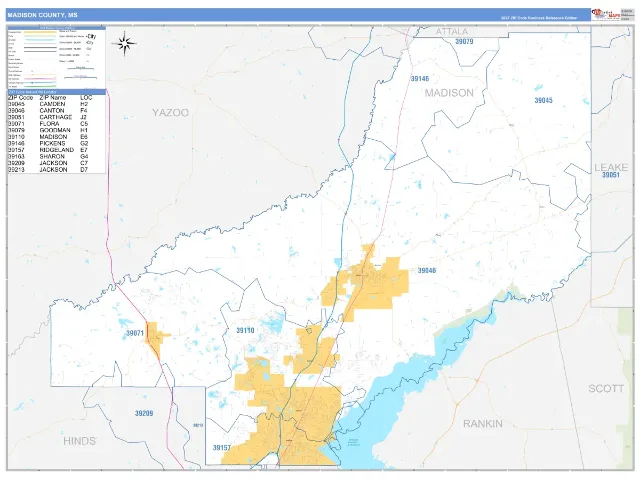Click the "ZIP Code" column header
This screenshot has width=640, height=480.
coord(20,98)
